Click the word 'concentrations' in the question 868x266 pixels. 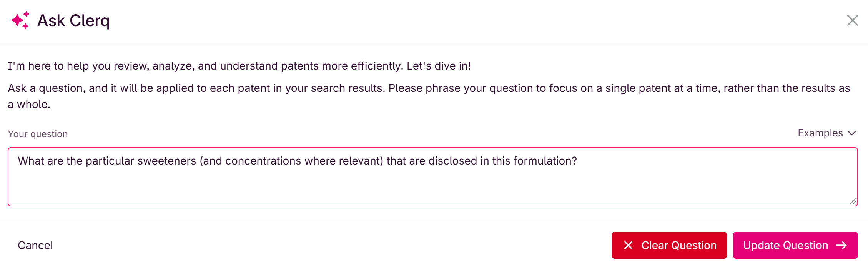[x=263, y=161]
